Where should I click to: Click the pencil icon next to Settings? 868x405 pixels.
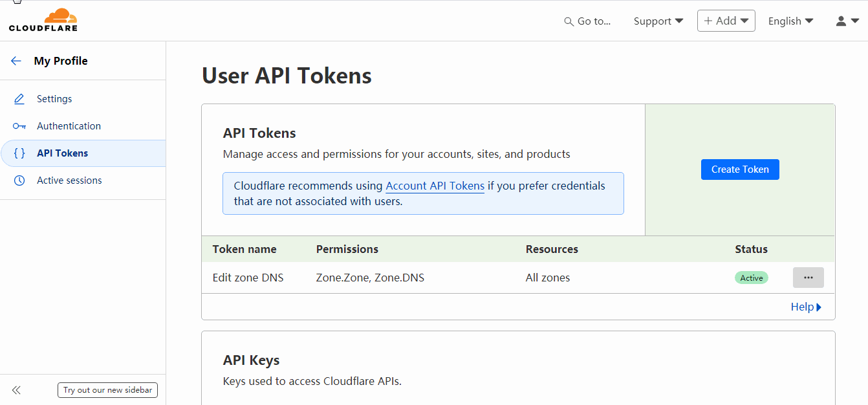point(19,99)
